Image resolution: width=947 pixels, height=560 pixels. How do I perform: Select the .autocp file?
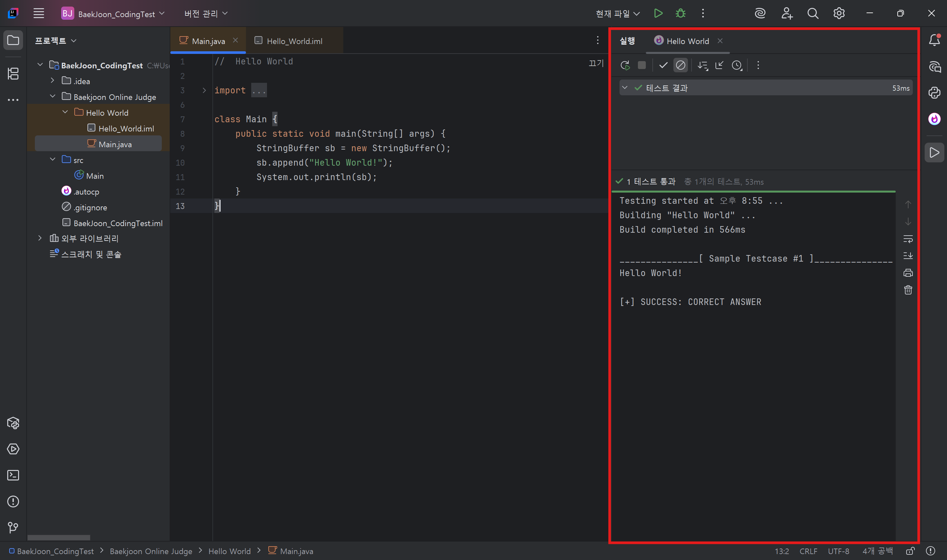pos(80,191)
